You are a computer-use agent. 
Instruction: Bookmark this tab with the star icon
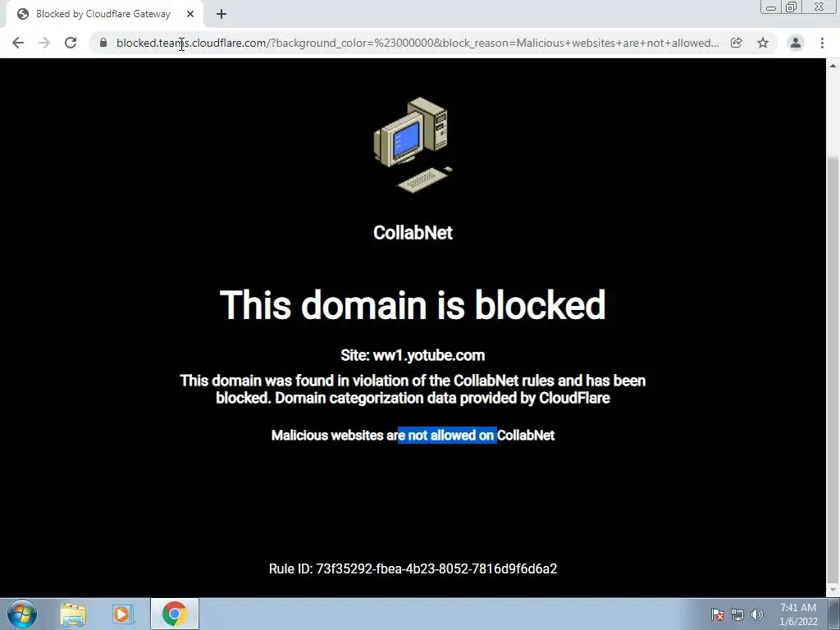[x=763, y=43]
